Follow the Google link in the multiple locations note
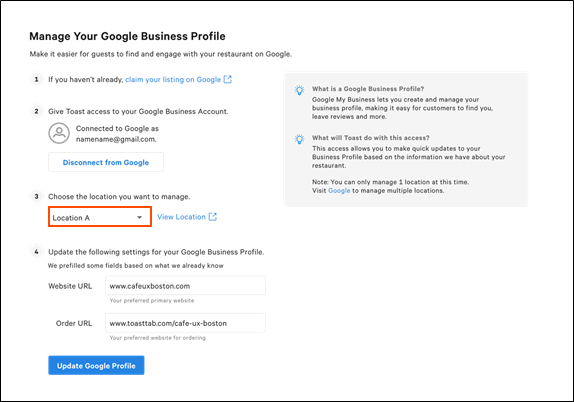This screenshot has width=574, height=402. [339, 190]
